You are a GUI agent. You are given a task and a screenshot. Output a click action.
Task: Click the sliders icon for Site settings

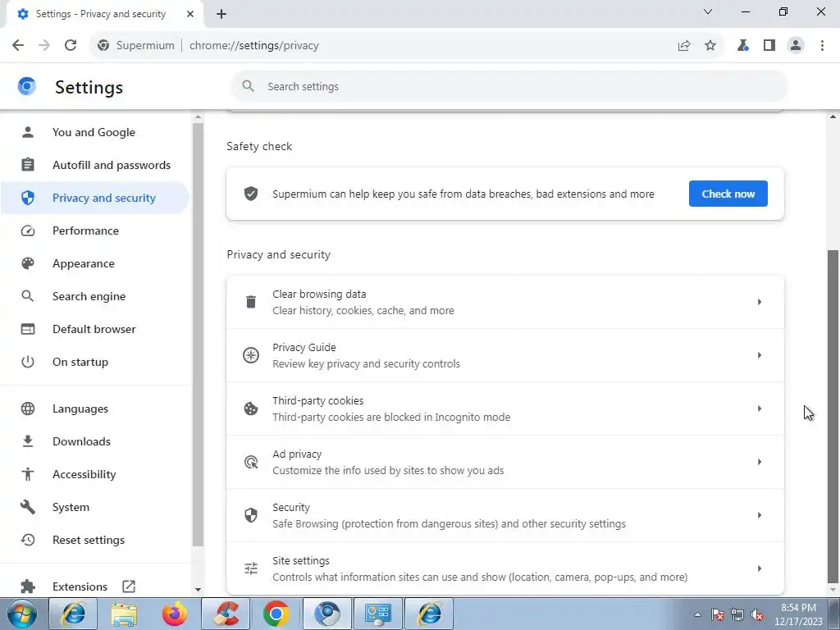[x=251, y=568]
